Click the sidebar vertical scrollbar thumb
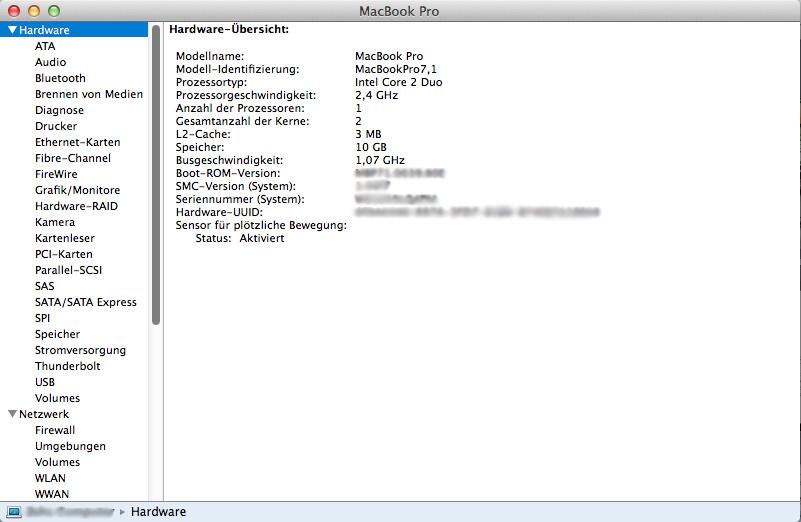This screenshot has height=522, width=801. (x=156, y=174)
